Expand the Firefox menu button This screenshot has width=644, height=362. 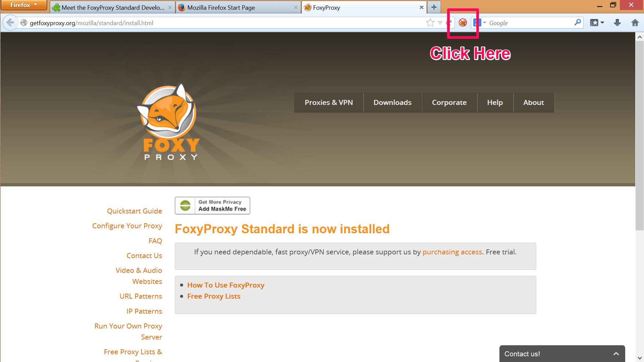point(23,5)
